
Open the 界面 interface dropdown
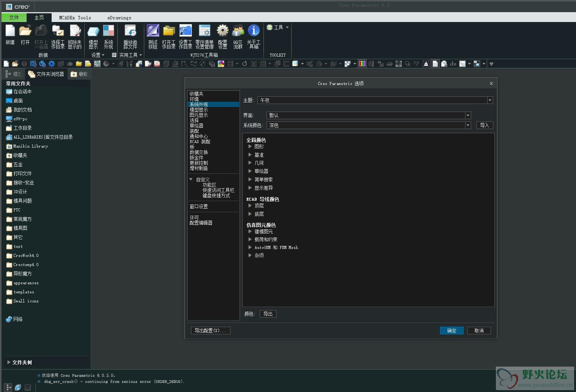point(468,115)
